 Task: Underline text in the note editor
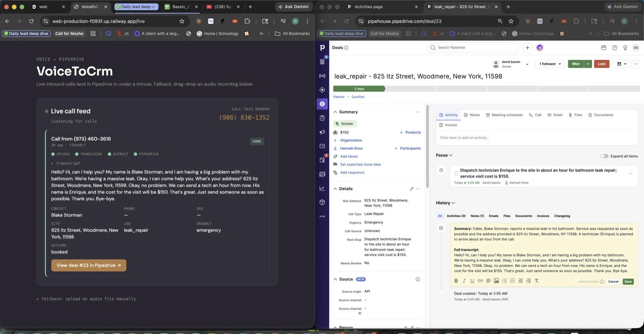472,281
